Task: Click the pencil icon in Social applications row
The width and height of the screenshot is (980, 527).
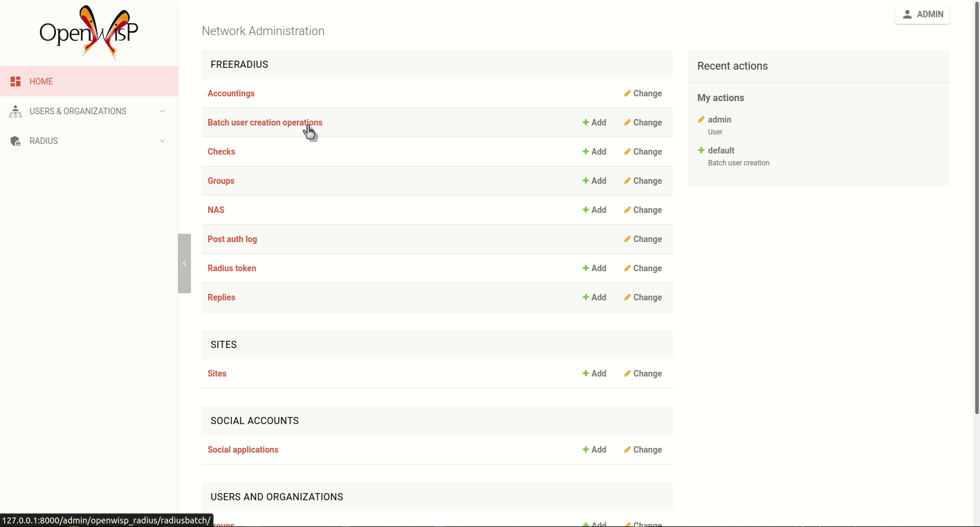Action: coord(627,450)
